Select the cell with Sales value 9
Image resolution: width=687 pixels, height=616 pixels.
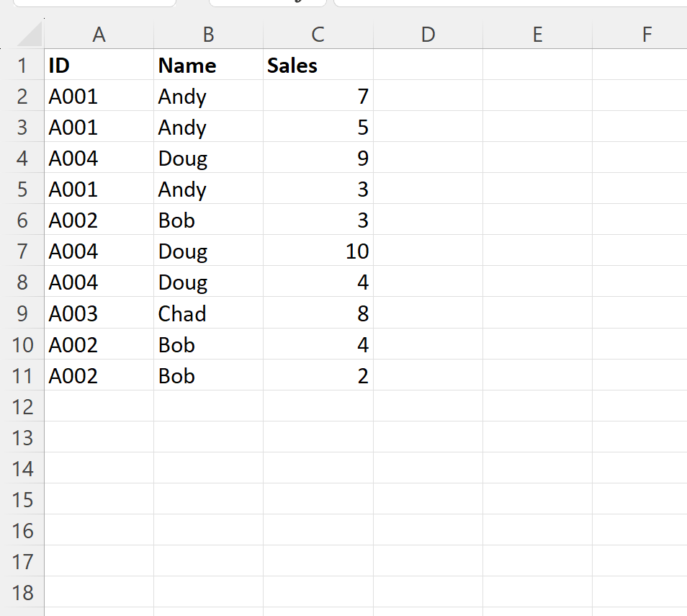pyautogui.click(x=318, y=157)
